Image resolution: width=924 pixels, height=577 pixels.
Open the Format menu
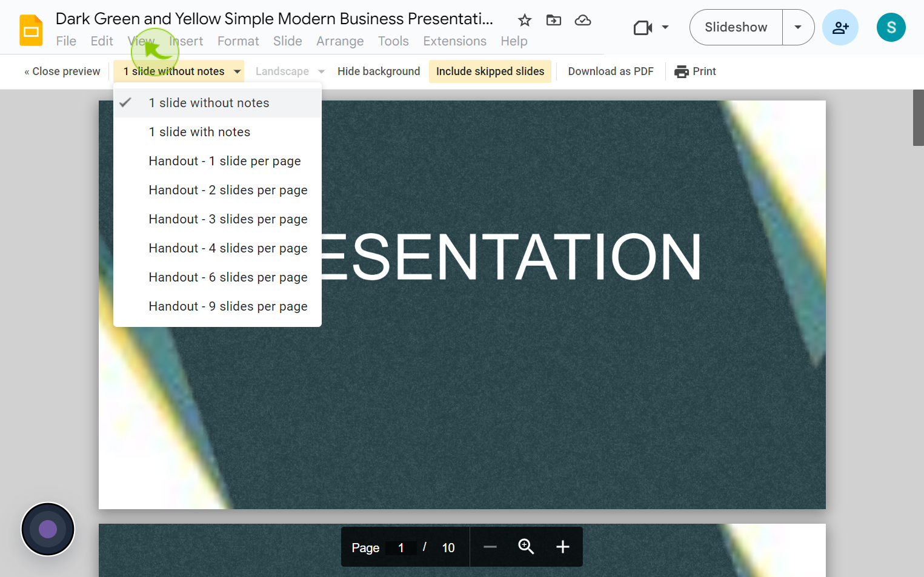pyautogui.click(x=238, y=41)
